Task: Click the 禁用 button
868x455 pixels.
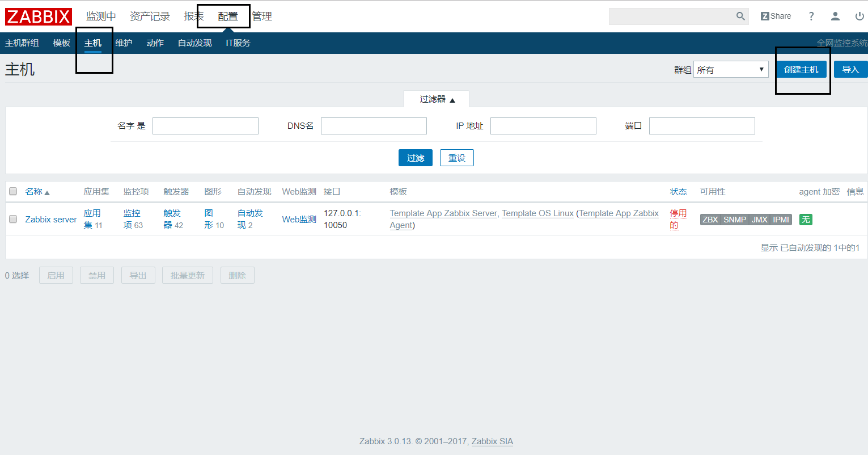Action: [x=97, y=275]
